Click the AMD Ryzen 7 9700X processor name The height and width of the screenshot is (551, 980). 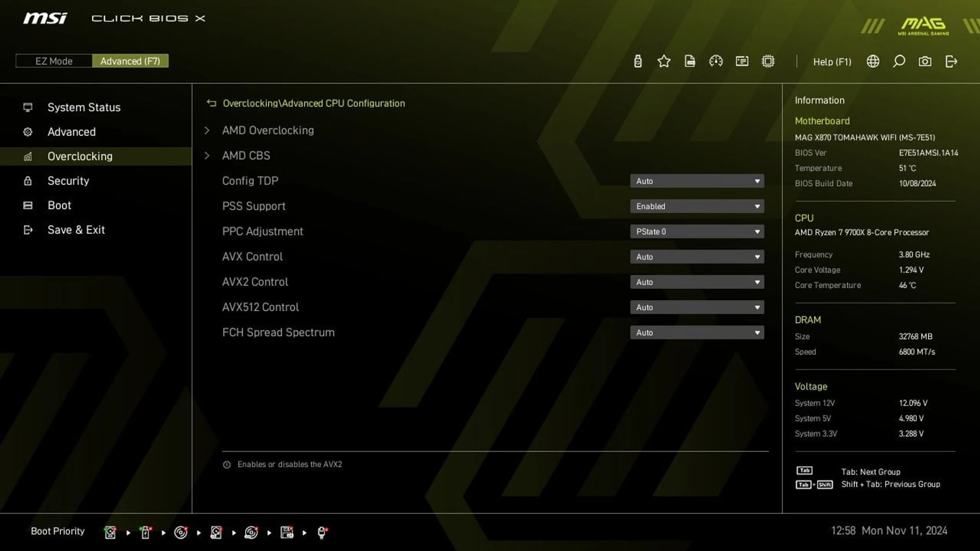tap(862, 232)
